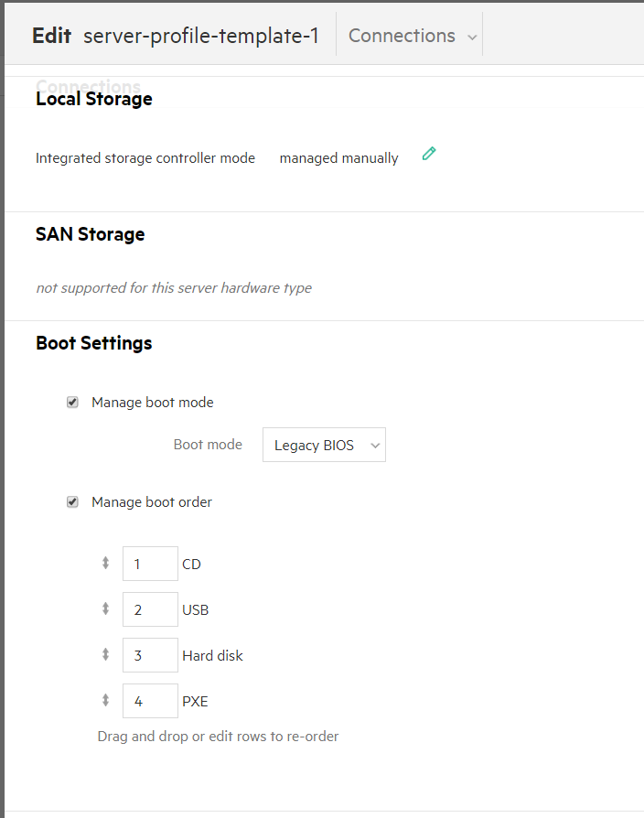Screen dimensions: 644x818
Task: Expand the Connections section selector in header
Action: click(412, 36)
